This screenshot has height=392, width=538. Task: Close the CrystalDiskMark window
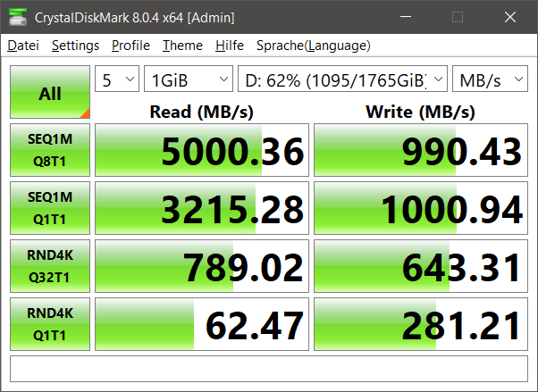tap(510, 17)
